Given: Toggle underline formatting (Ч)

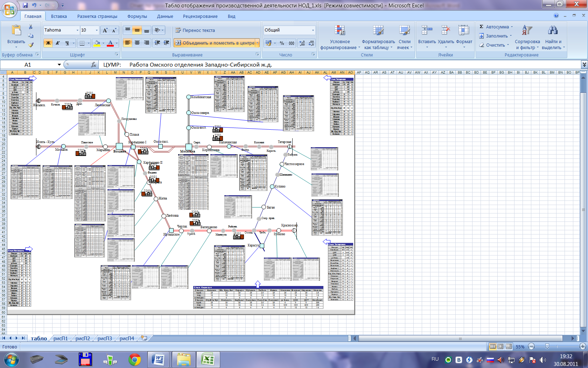Looking at the screenshot, I should point(67,43).
